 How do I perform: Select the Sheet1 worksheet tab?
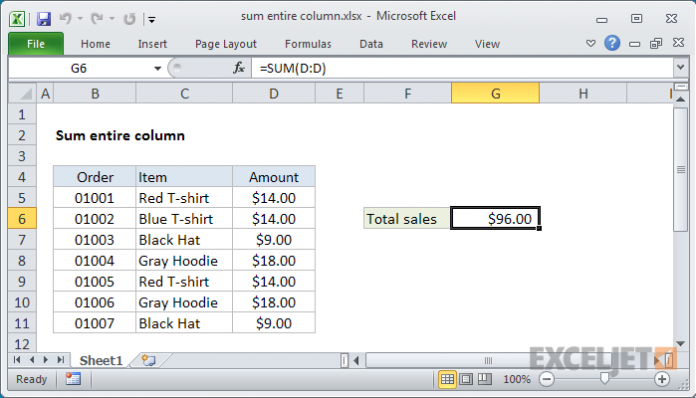(x=101, y=360)
